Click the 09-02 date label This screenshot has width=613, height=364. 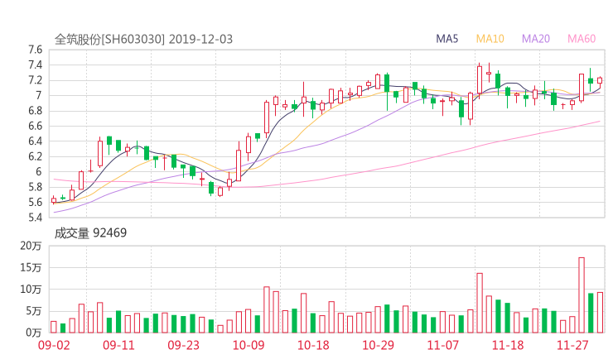(x=54, y=345)
